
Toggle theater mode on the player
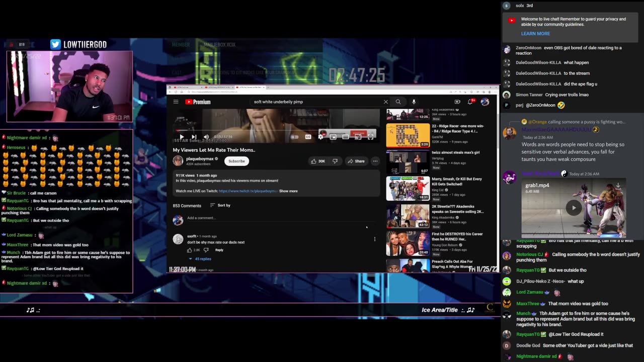346,137
